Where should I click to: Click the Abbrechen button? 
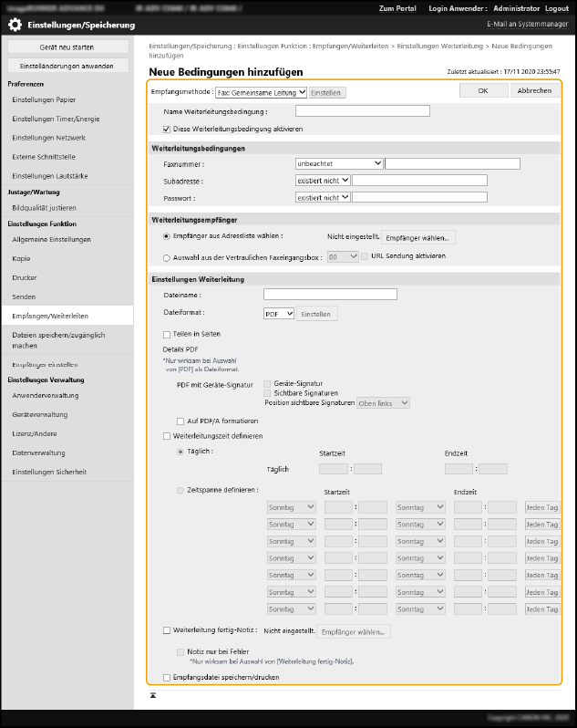(x=534, y=90)
